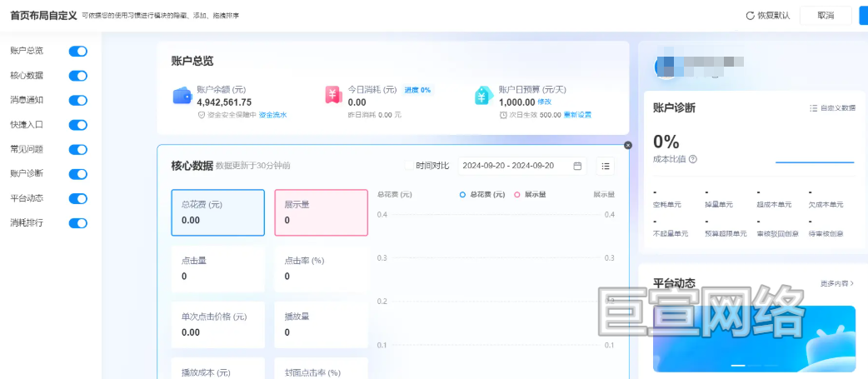
Task: Click the 恢复默认 refresh icon
Action: coord(750,16)
